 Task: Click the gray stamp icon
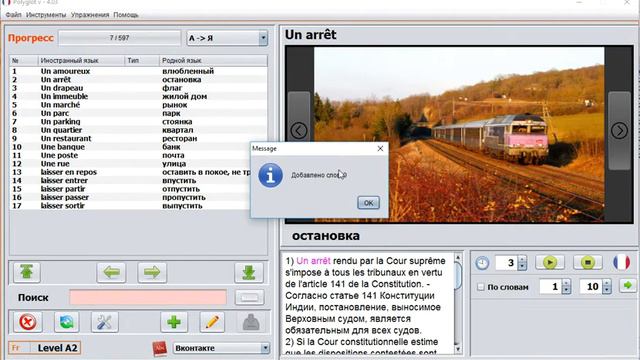pyautogui.click(x=251, y=322)
